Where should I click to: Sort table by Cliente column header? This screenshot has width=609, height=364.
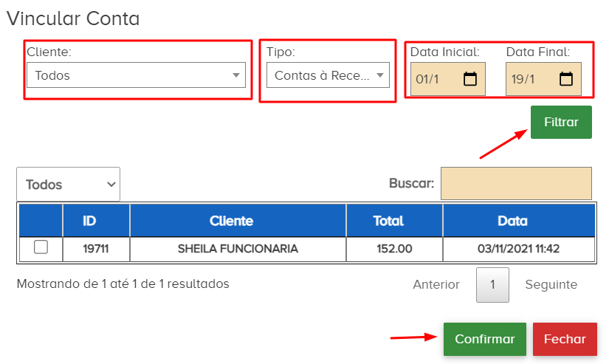coord(231,221)
